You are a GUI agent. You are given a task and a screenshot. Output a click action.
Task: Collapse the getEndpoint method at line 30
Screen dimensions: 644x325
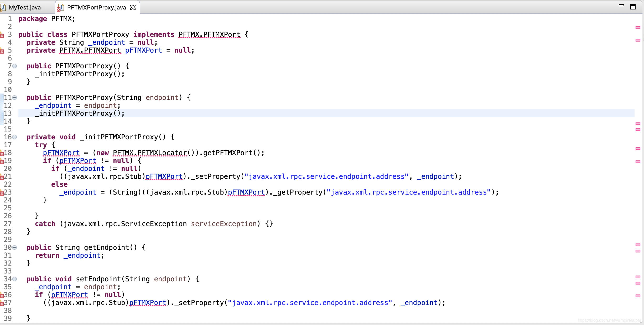click(14, 247)
